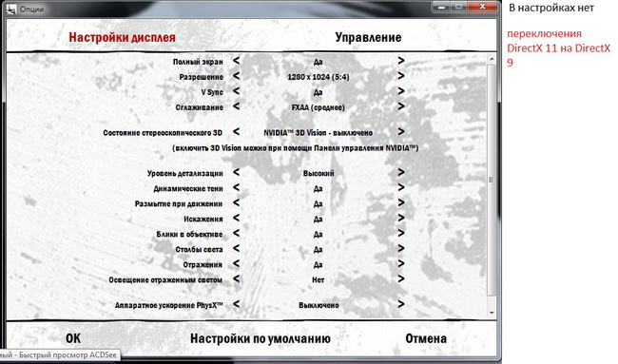Select previous Сглаживание option
618x364 pixels.
click(236, 106)
